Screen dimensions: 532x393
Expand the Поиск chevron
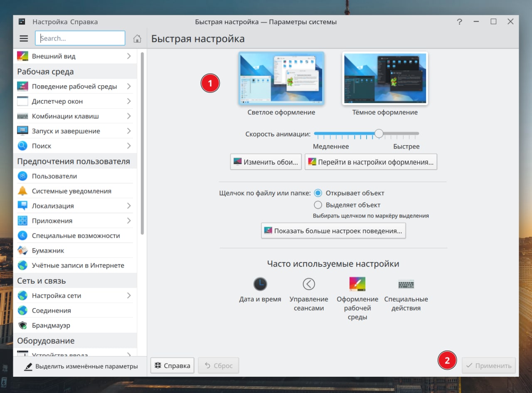(129, 146)
